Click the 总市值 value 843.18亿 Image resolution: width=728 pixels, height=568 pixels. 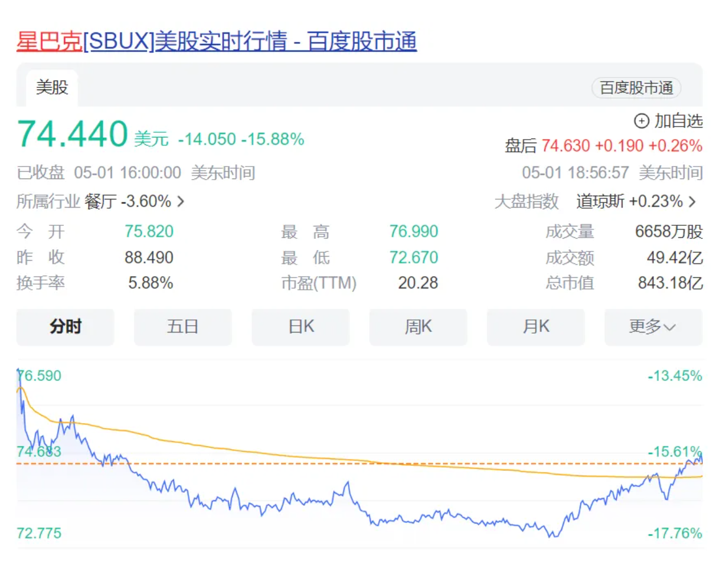670,283
